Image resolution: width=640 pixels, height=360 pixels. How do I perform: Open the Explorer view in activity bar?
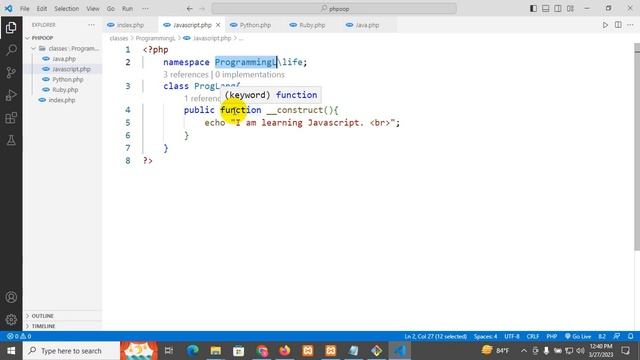(x=11, y=28)
